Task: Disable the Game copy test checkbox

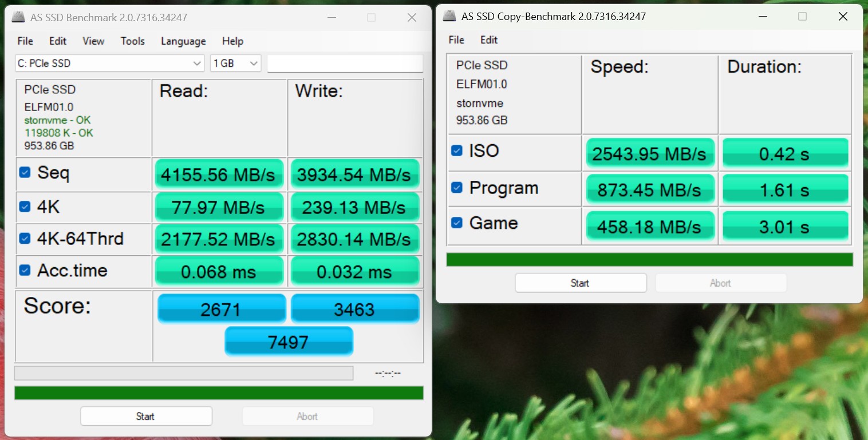Action: [x=456, y=223]
